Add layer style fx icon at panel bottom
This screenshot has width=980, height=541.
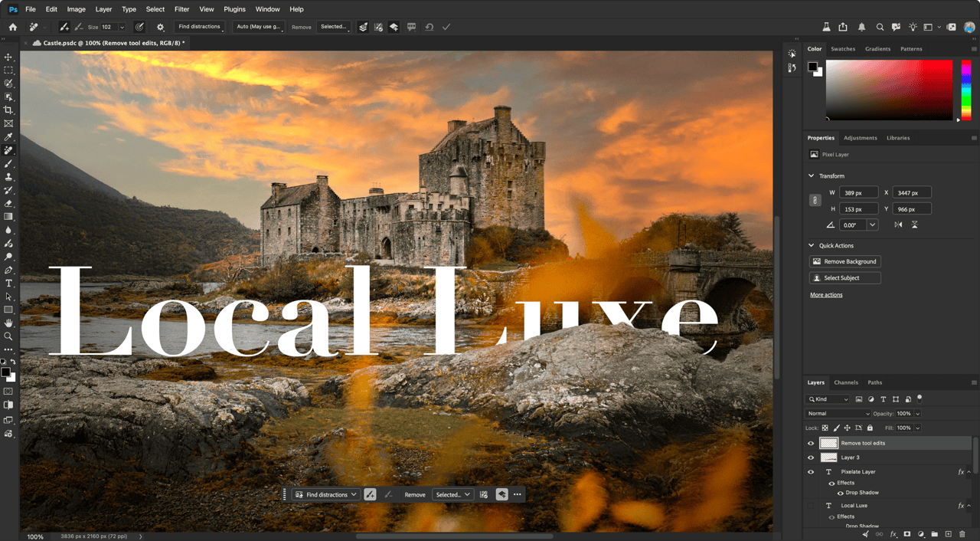(x=893, y=534)
